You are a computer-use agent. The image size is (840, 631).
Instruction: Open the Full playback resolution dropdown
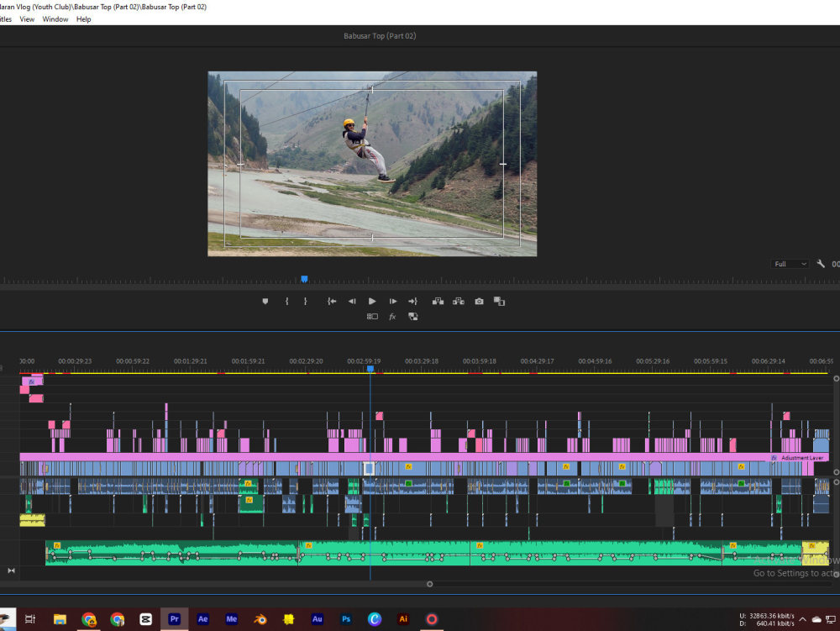[x=790, y=264]
